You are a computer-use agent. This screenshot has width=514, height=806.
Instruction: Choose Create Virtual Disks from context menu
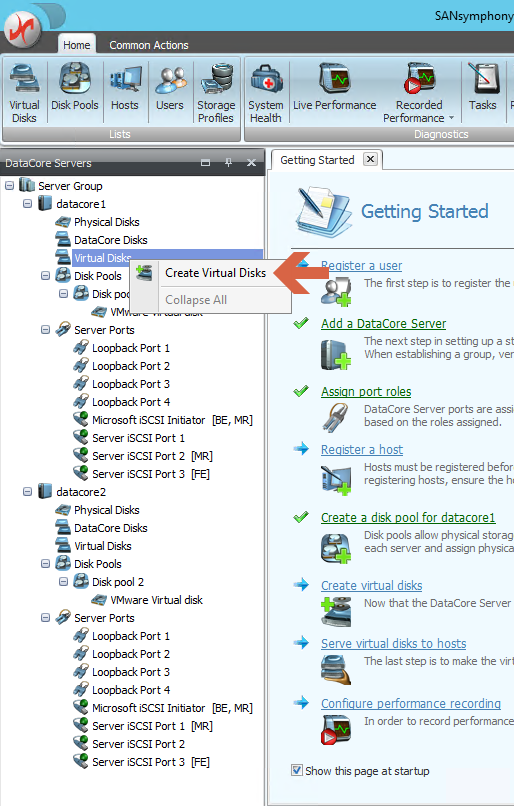click(211, 273)
